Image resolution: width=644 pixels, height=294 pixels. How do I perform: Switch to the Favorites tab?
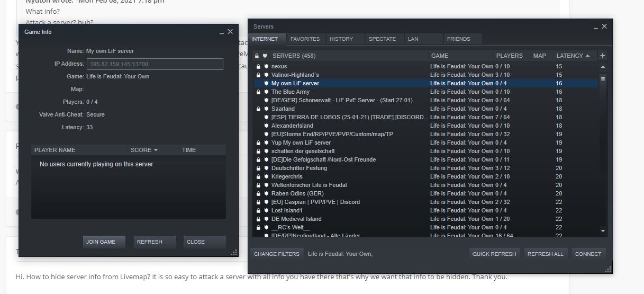[x=305, y=39]
